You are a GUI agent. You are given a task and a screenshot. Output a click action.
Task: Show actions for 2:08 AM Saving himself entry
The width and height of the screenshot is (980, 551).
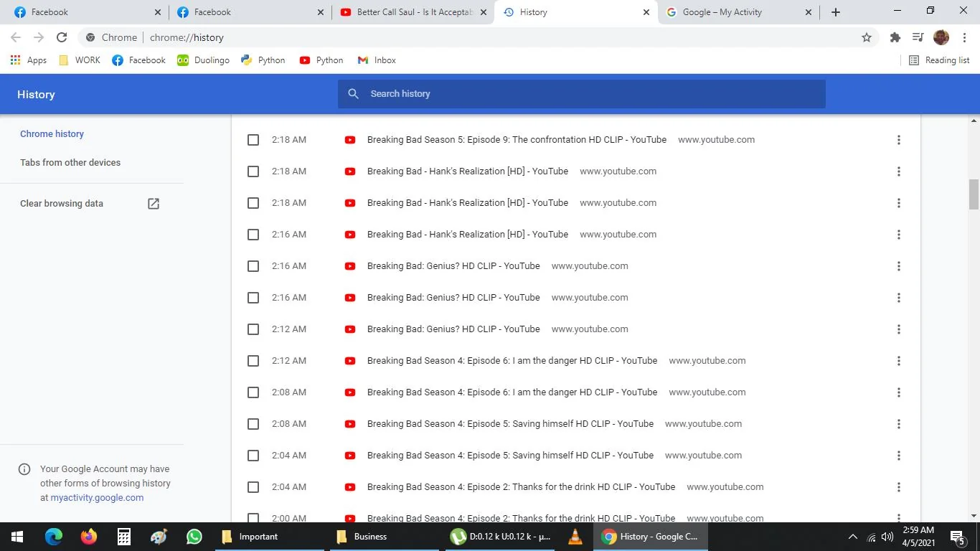[x=898, y=424]
